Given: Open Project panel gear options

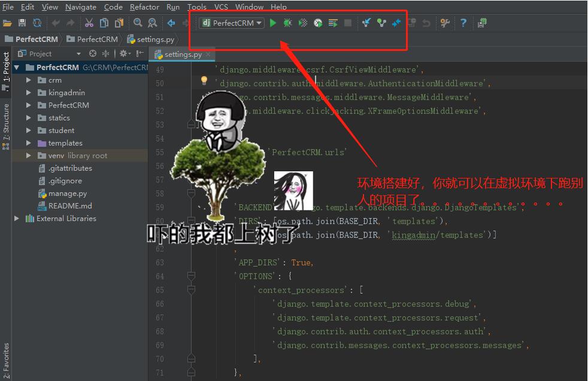Looking at the screenshot, I should click(x=125, y=54).
